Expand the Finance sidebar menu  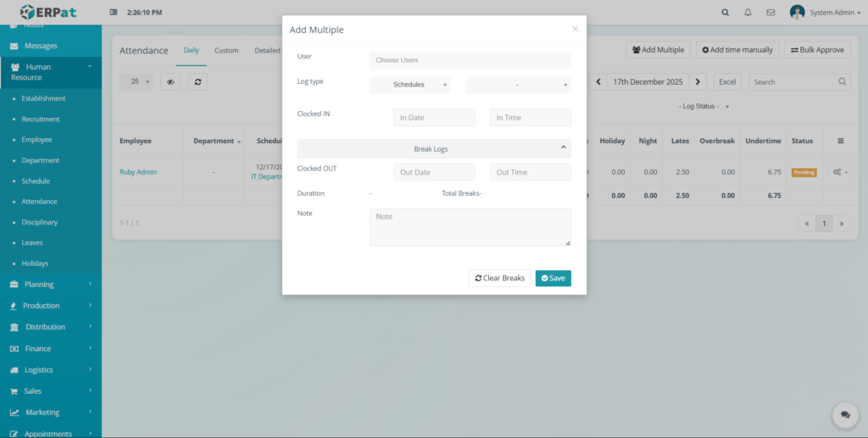point(90,348)
